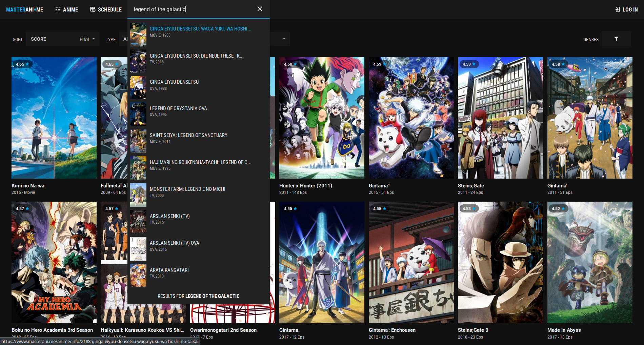644x345 pixels.
Task: Select Arata Kangatari result
Action: (x=199, y=276)
